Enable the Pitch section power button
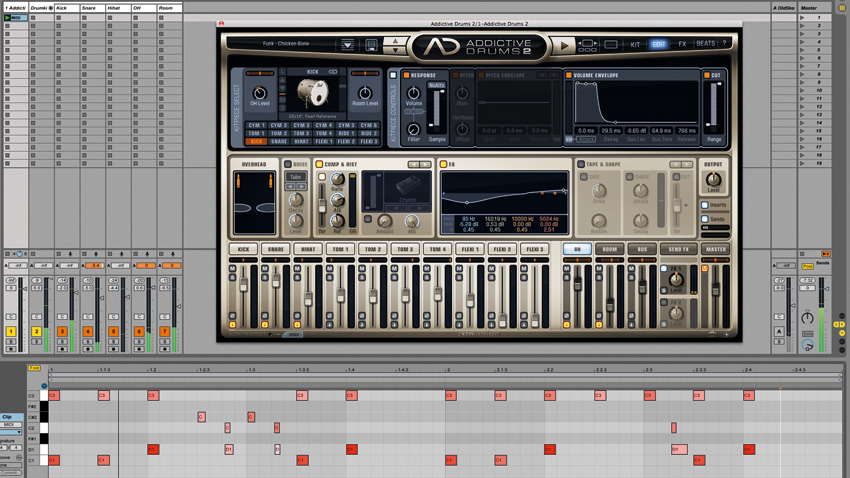Screen dimensions: 850x478 point(455,75)
